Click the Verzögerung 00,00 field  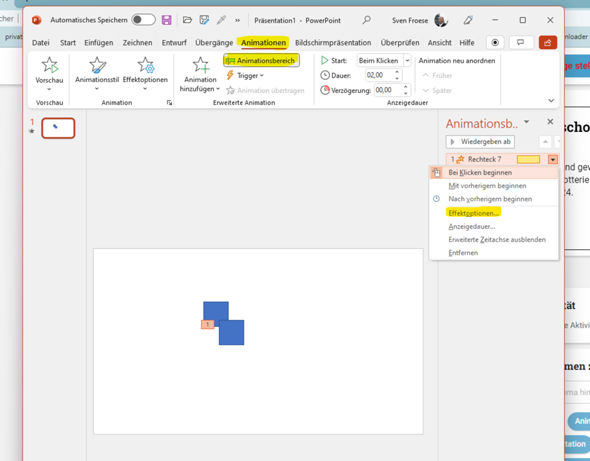(x=388, y=90)
